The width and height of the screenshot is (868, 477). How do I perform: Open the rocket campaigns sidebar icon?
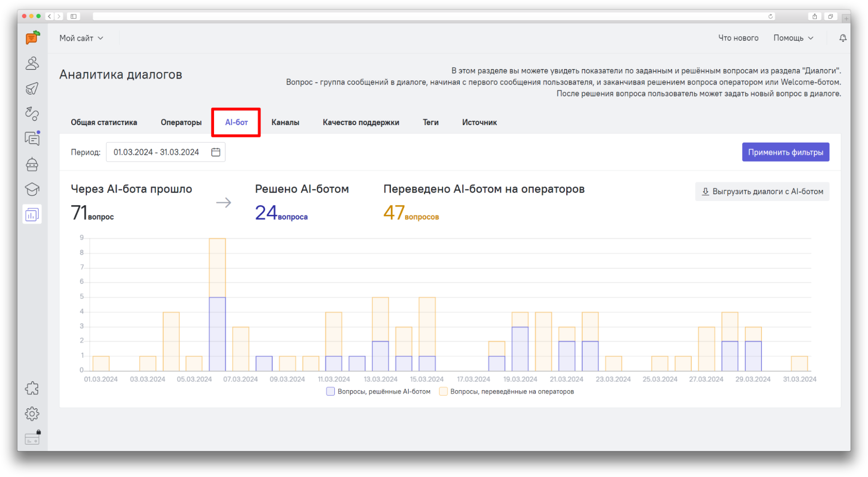pos(32,89)
